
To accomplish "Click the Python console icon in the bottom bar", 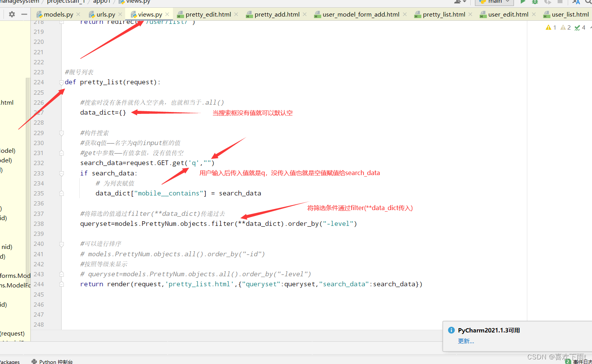I will 34,362.
